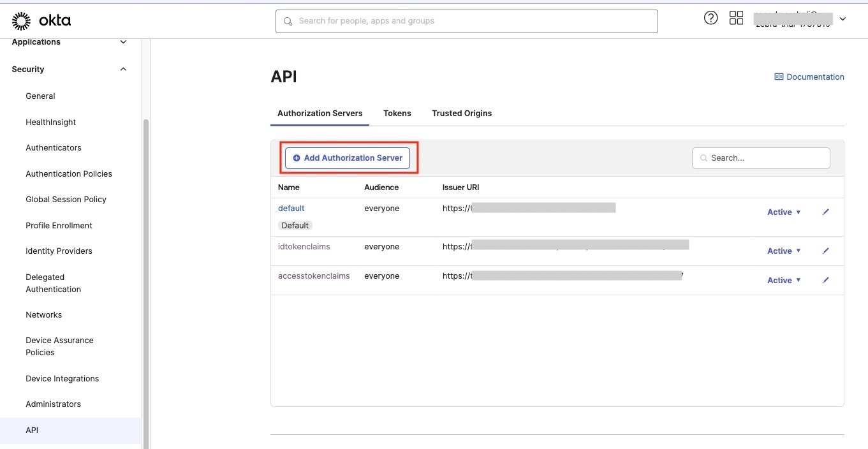Switch to the Tokens tab

coord(397,114)
